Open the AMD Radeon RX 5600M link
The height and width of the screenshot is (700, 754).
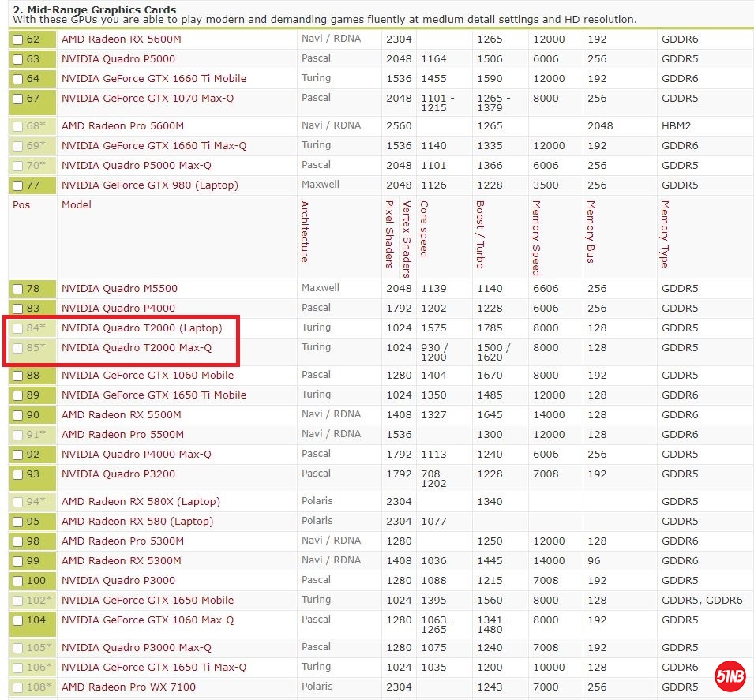[x=121, y=39]
